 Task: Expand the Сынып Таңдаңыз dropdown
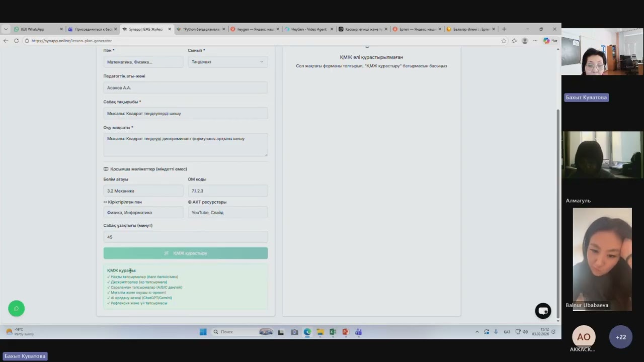(228, 62)
